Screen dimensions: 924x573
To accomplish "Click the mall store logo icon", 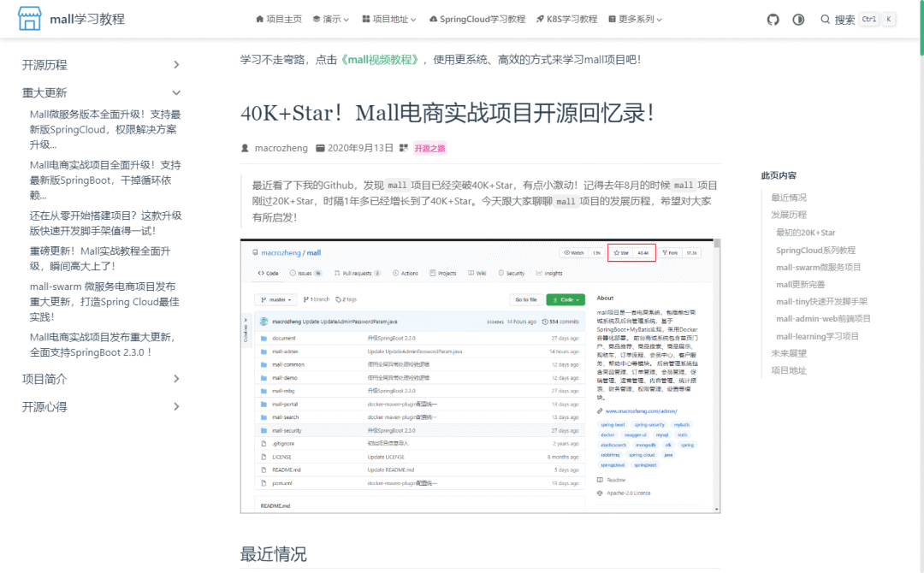I will click(29, 19).
